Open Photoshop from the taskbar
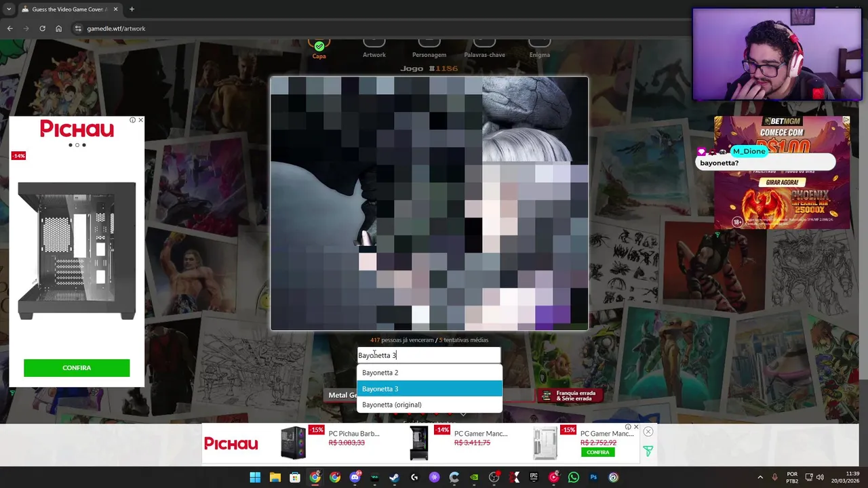 [x=593, y=477]
